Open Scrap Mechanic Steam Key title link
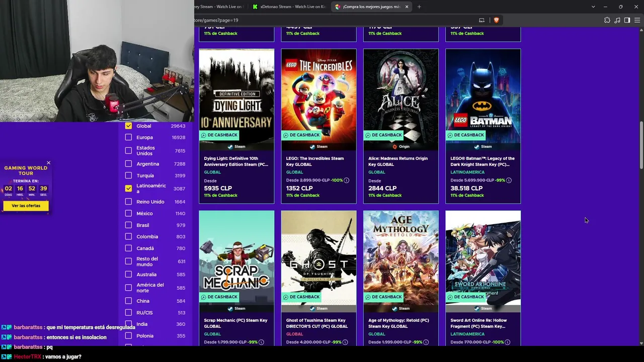Image resolution: width=644 pixels, height=362 pixels. (235, 323)
